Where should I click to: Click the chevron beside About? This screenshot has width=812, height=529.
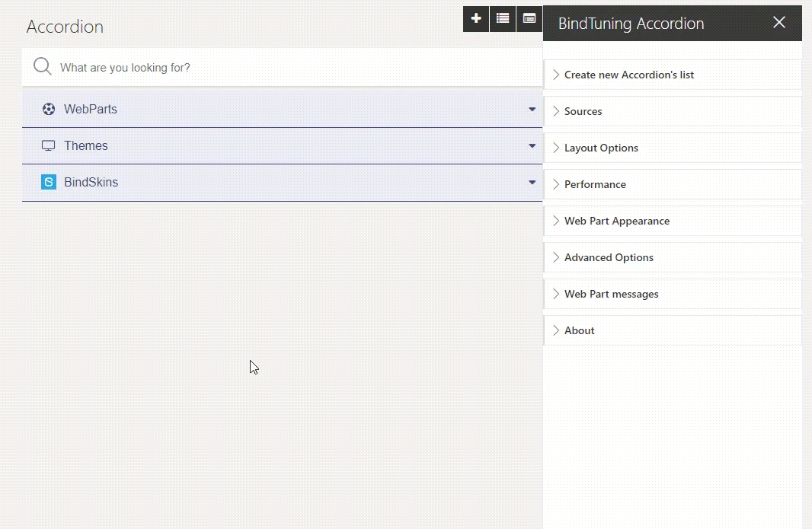point(555,330)
